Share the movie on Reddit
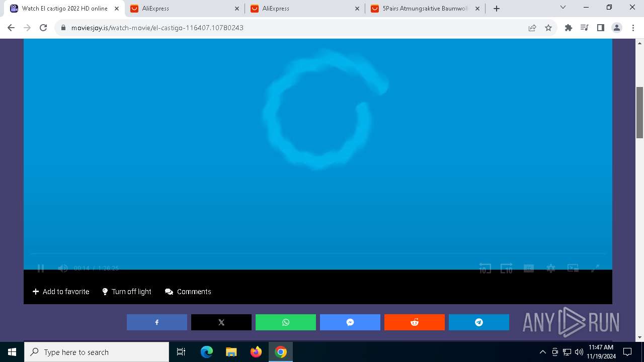Image resolution: width=644 pixels, height=362 pixels. pos(415,322)
